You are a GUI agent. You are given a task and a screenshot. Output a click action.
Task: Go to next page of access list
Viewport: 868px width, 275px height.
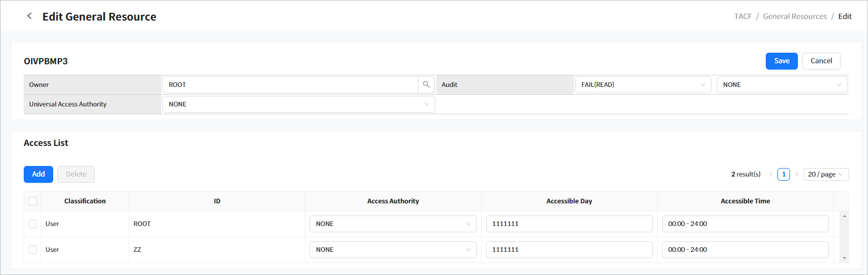796,174
